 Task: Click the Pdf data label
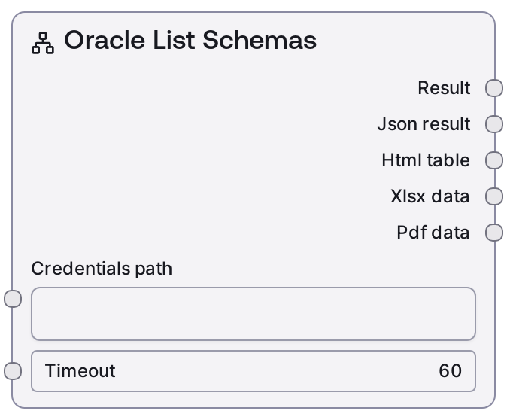coord(433,233)
